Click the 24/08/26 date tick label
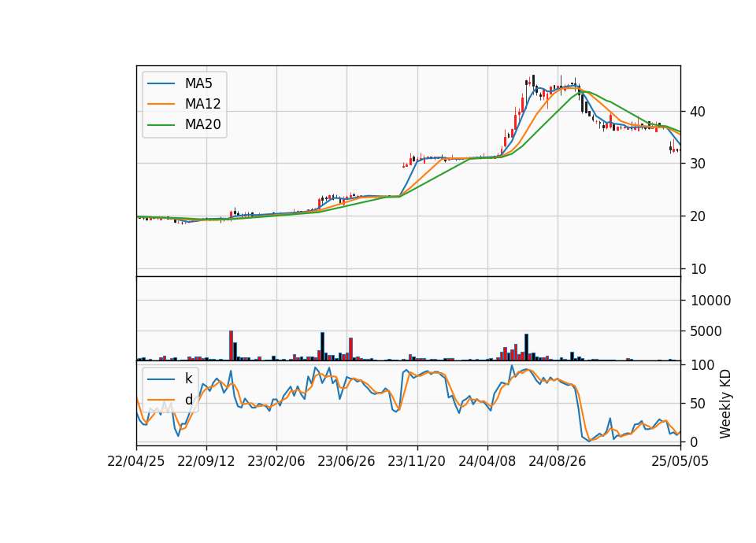Viewport: 756px width, 543px height. [558, 461]
